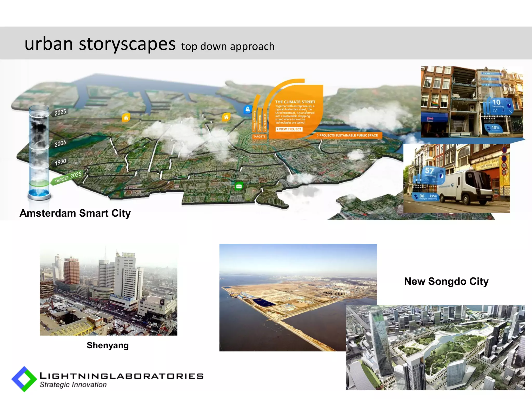
Task: Click the Songdo city rendering image
Action: point(435,348)
